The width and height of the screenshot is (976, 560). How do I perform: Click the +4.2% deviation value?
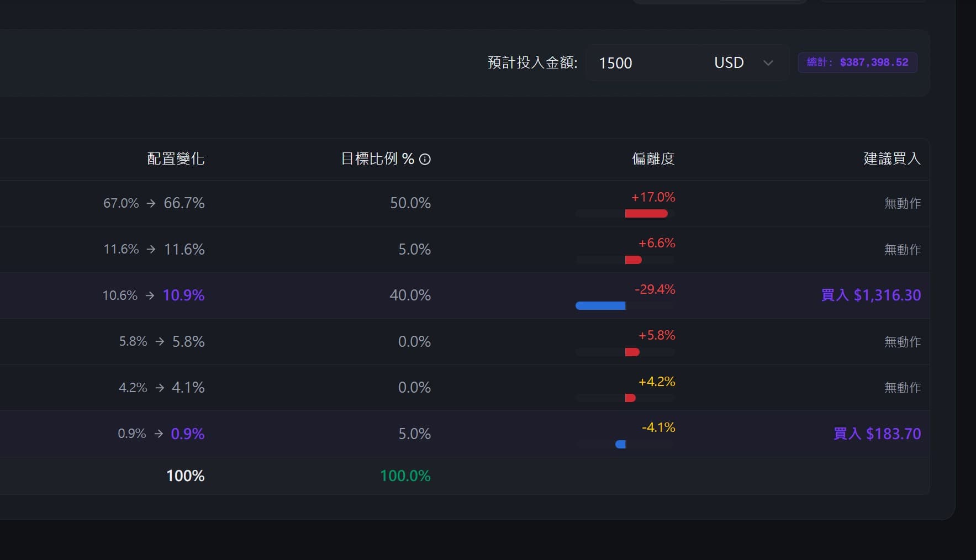tap(657, 382)
